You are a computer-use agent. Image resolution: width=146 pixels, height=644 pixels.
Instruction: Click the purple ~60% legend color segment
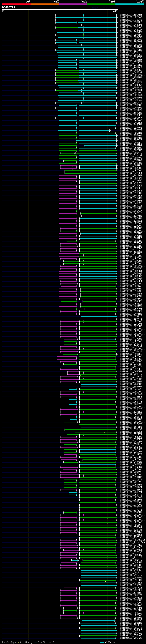pos(73,4)
